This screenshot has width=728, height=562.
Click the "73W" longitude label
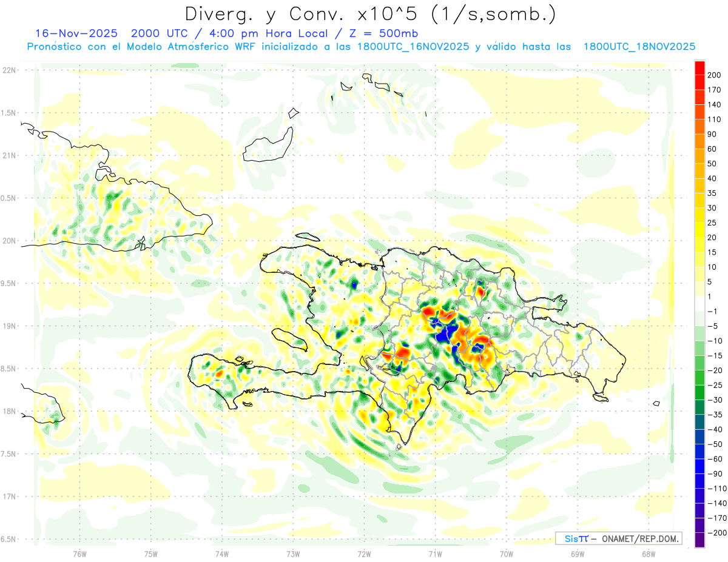coord(293,554)
